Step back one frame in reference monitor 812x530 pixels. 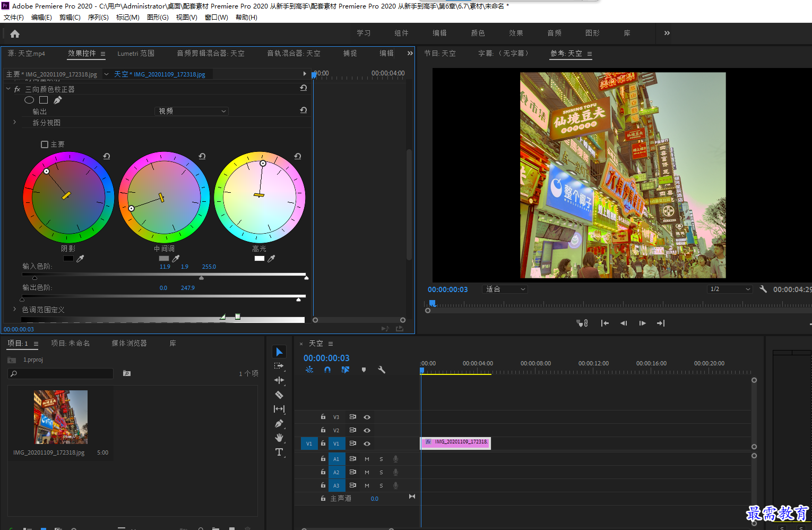pyautogui.click(x=624, y=323)
